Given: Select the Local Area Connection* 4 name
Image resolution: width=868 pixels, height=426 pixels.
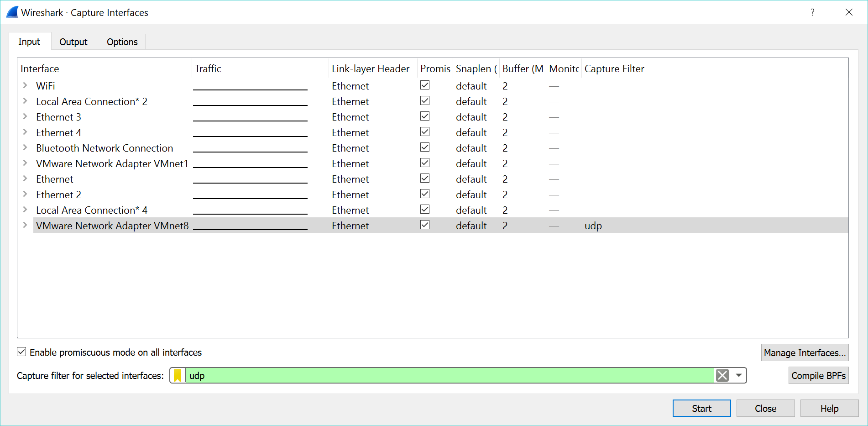Looking at the screenshot, I should (x=92, y=210).
